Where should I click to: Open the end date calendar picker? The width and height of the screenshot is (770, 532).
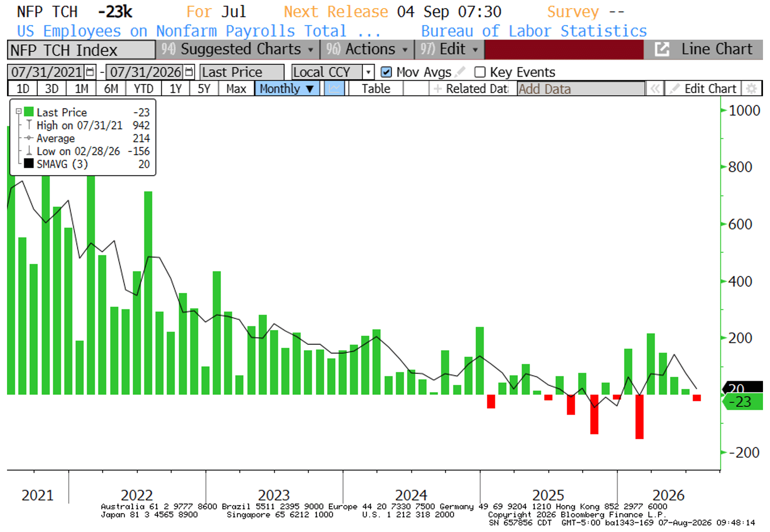point(189,72)
